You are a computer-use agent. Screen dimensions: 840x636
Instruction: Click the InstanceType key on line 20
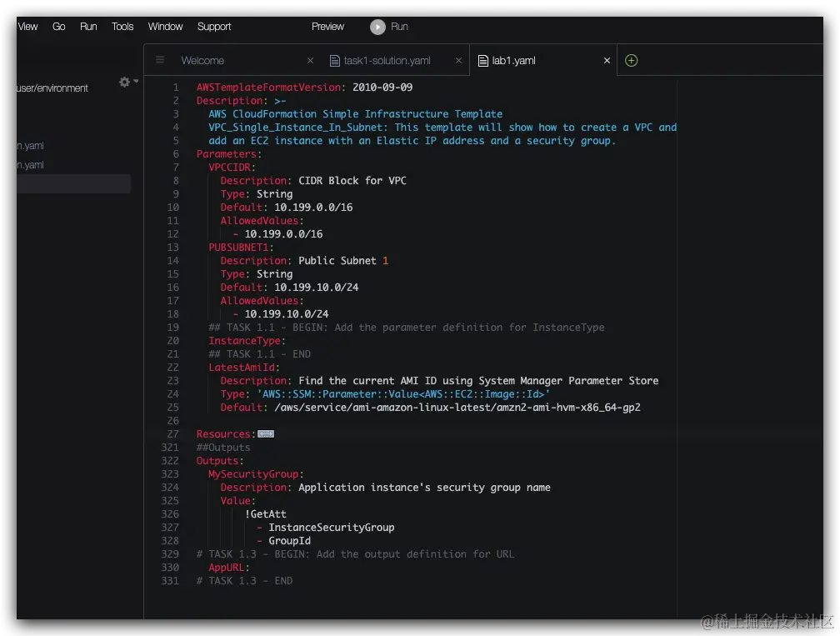(244, 341)
